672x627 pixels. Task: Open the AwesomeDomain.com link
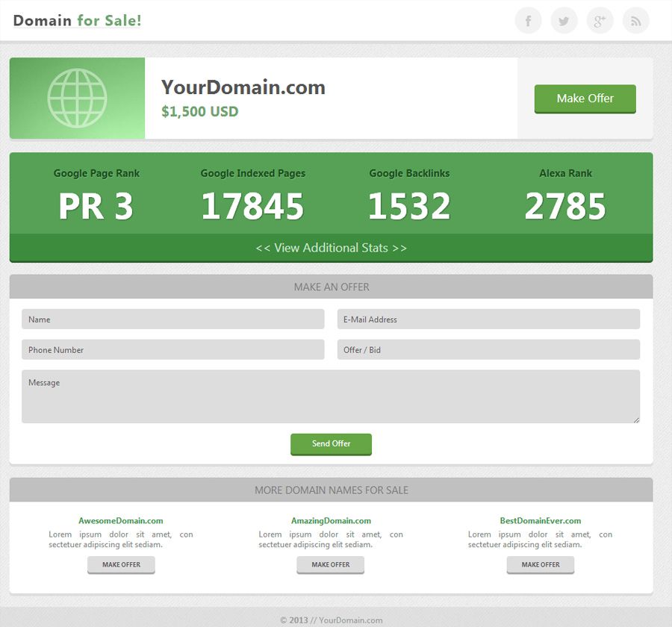[x=121, y=521]
